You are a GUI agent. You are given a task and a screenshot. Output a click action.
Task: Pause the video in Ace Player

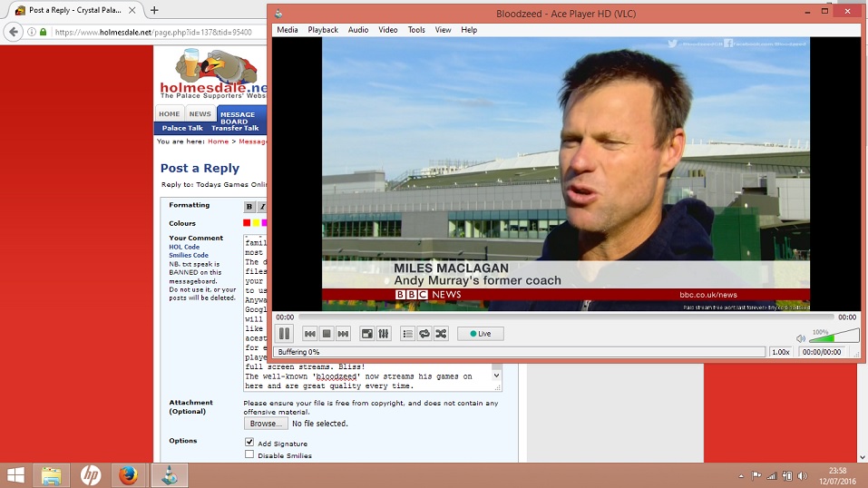tap(284, 334)
